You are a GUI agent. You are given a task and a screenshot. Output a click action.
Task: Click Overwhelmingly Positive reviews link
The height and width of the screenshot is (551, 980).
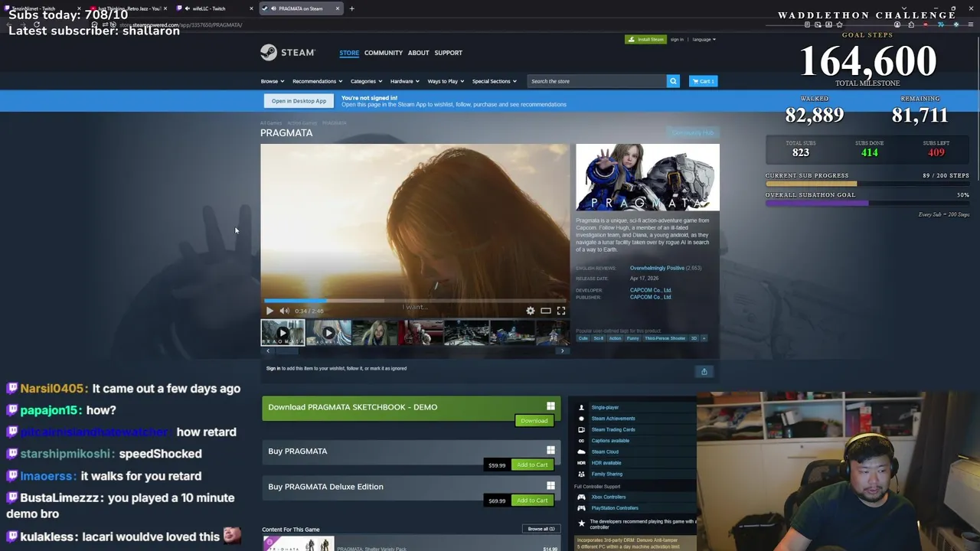[x=657, y=268]
